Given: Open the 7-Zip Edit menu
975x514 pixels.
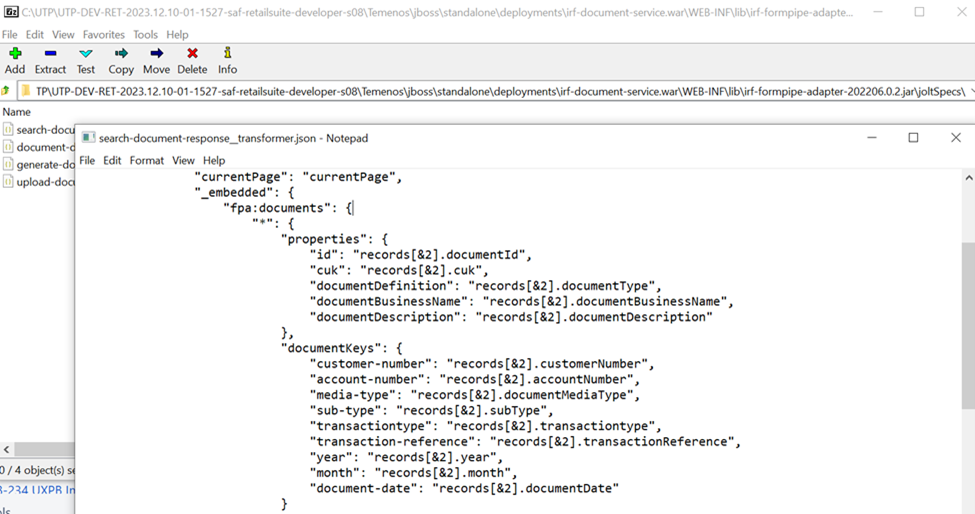Looking at the screenshot, I should [x=34, y=35].
